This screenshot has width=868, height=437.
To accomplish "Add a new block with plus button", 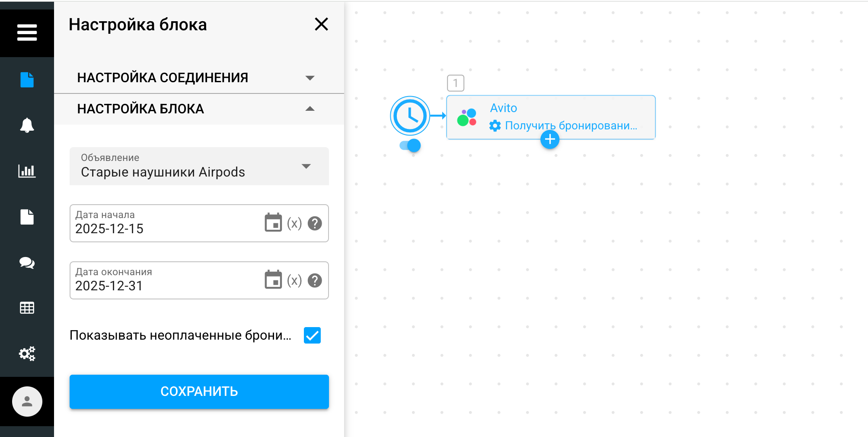I will coord(550,140).
